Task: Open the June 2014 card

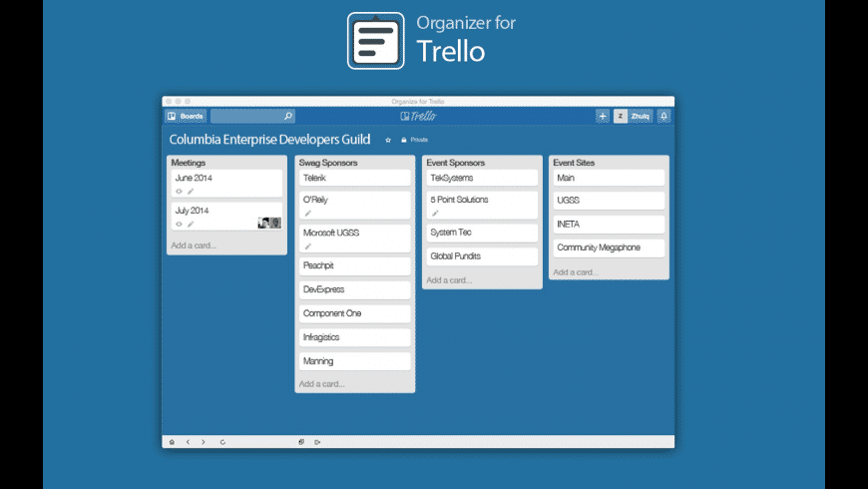Action: point(226,184)
